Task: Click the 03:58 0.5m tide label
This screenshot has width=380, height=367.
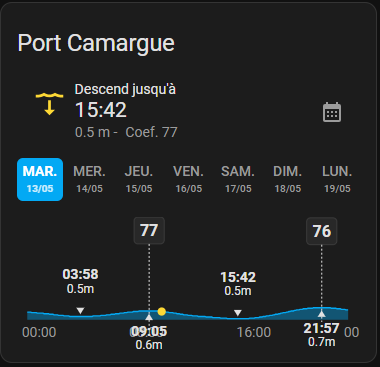Action: point(80,281)
